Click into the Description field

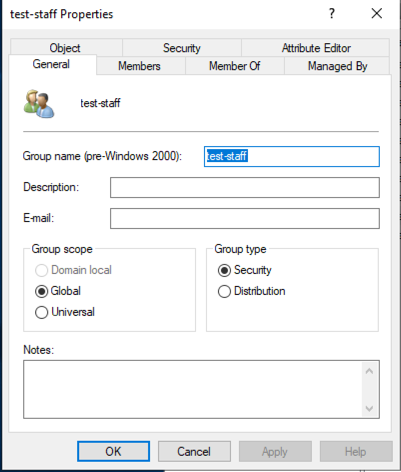(245, 187)
